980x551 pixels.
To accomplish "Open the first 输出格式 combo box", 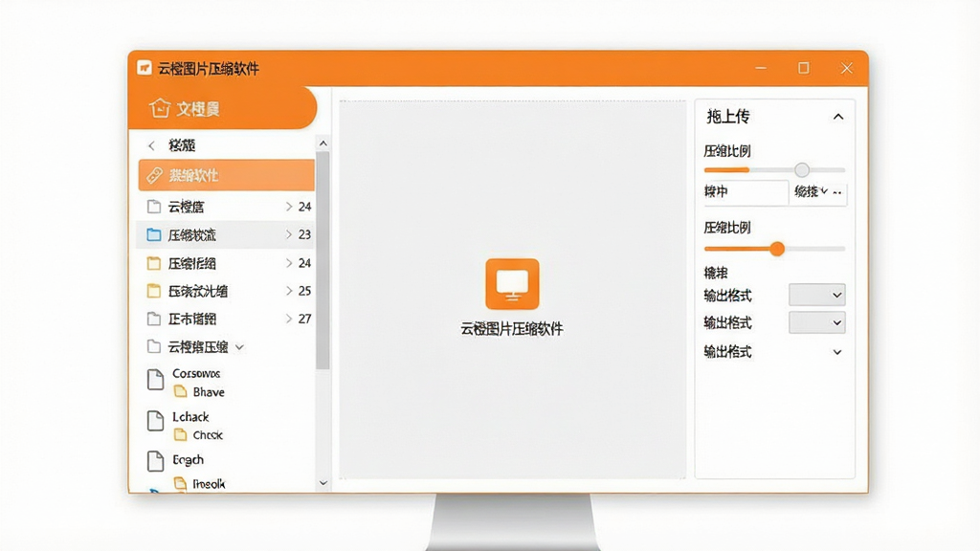I will pos(817,295).
